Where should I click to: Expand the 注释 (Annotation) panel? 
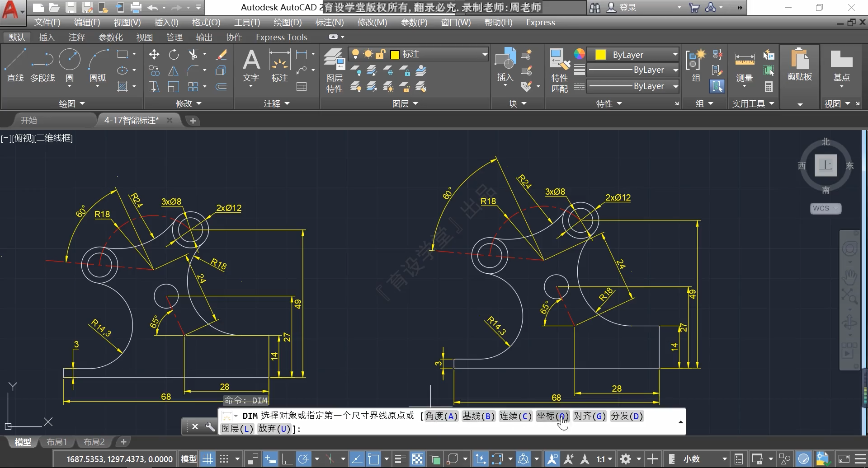pos(276,103)
